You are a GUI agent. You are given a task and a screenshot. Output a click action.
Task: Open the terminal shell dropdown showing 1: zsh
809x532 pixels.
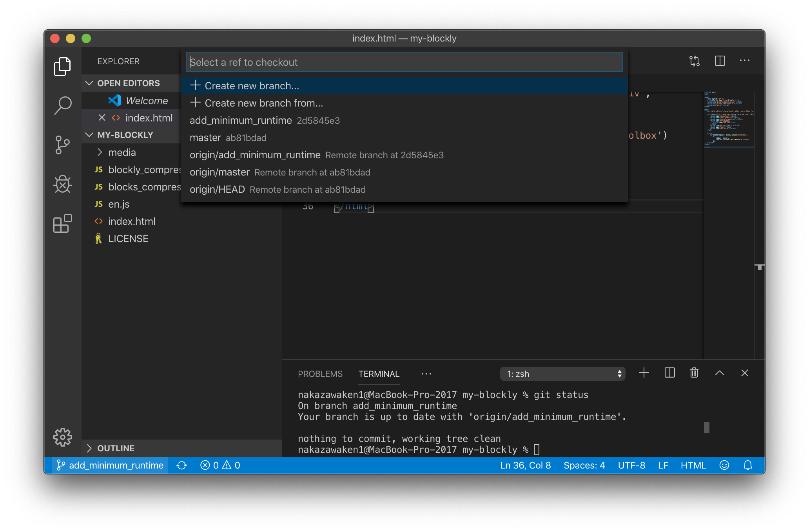coord(562,374)
